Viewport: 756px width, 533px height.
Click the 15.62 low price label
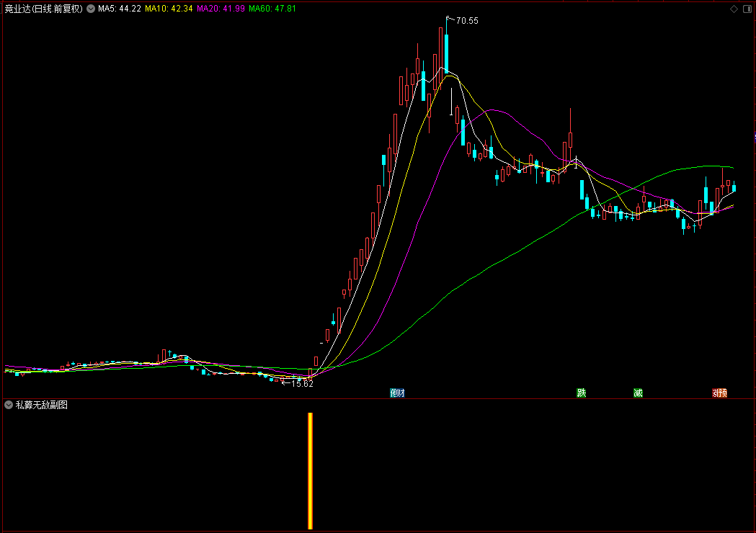[x=302, y=384]
